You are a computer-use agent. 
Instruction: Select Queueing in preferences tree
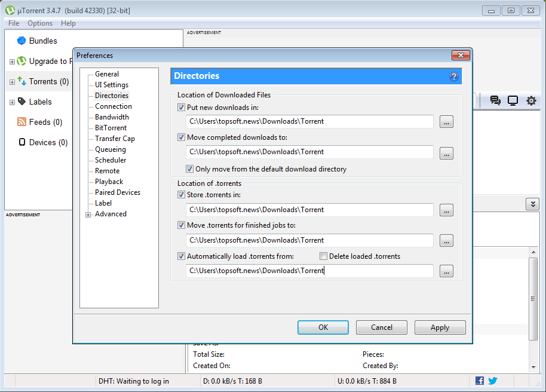point(111,149)
